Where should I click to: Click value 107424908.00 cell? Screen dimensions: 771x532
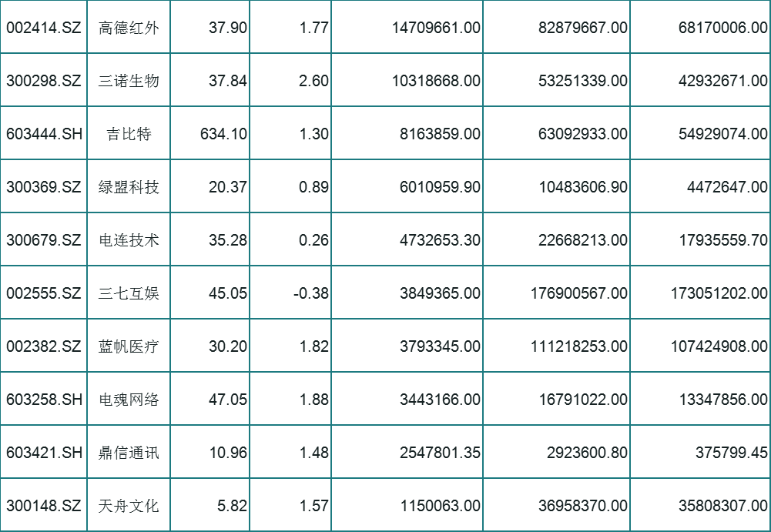701,345
